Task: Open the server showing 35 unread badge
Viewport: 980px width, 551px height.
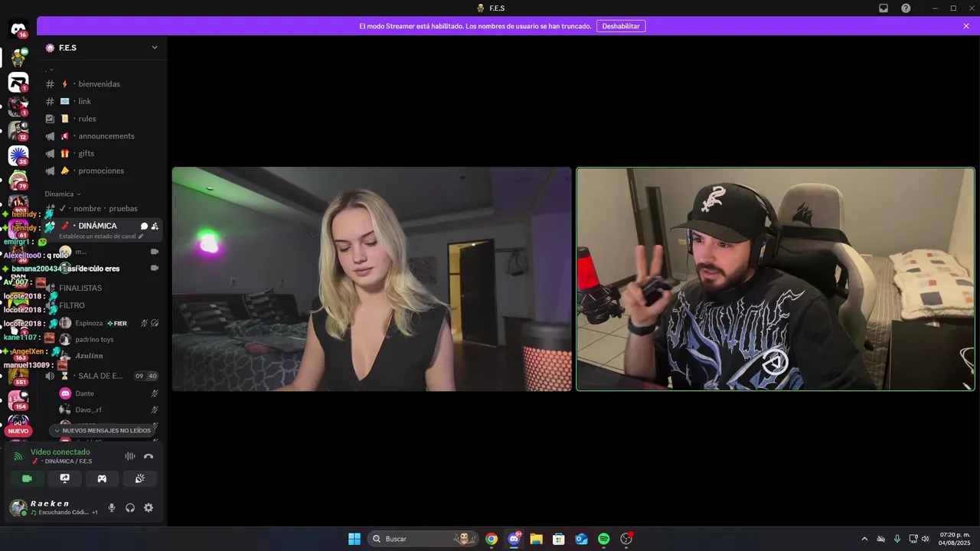Action: [x=18, y=155]
